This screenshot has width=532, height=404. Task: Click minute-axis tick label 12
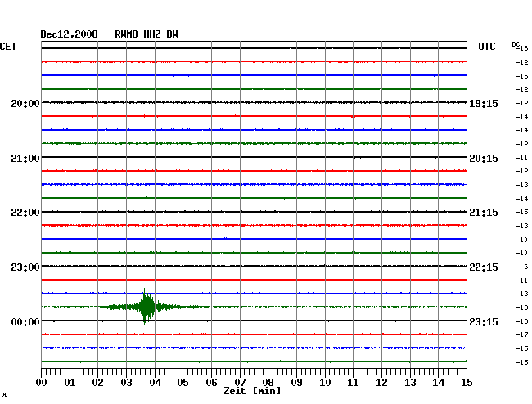[381, 383]
